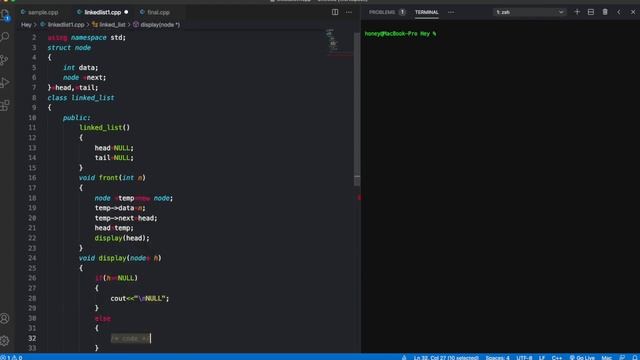
Task: Open errors and warnings in status bar
Action: coord(12,357)
